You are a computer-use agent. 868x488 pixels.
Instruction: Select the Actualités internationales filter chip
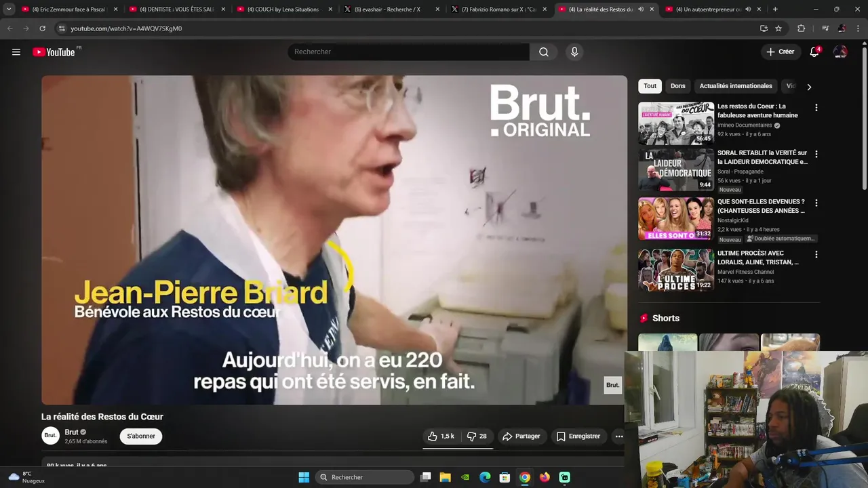[736, 86]
